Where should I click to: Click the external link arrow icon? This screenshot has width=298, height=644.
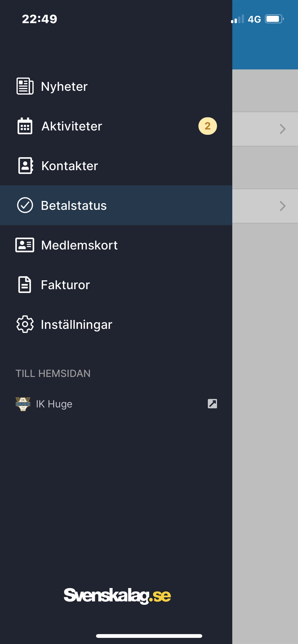212,404
